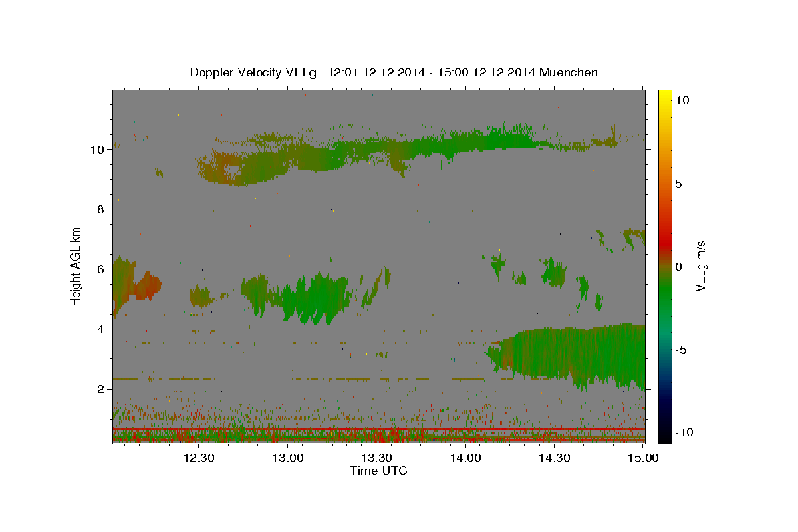
Task: Click the 13:00 time tick label
Action: pyautogui.click(x=288, y=458)
